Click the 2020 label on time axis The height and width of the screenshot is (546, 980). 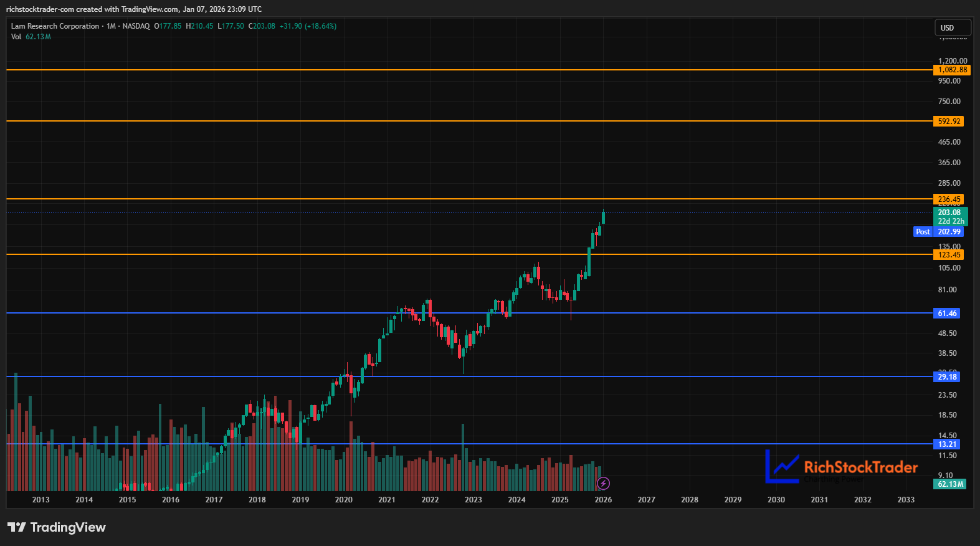[343, 500]
